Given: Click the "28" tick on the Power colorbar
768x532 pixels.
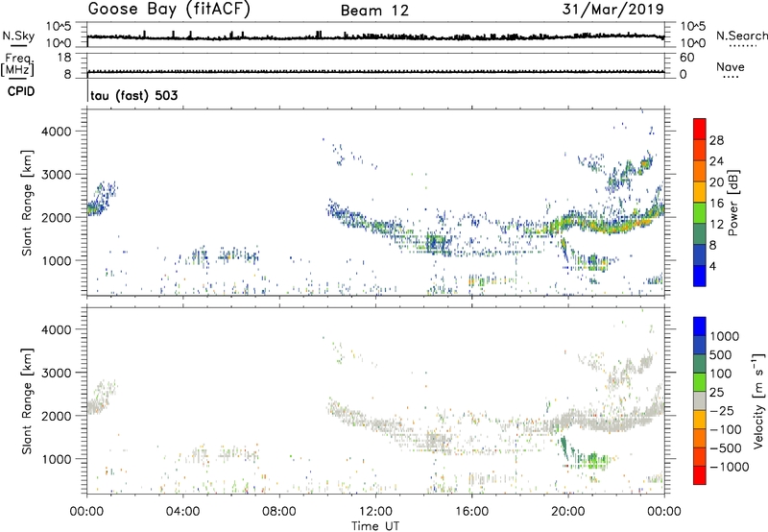Looking at the screenshot, I should pos(716,140).
